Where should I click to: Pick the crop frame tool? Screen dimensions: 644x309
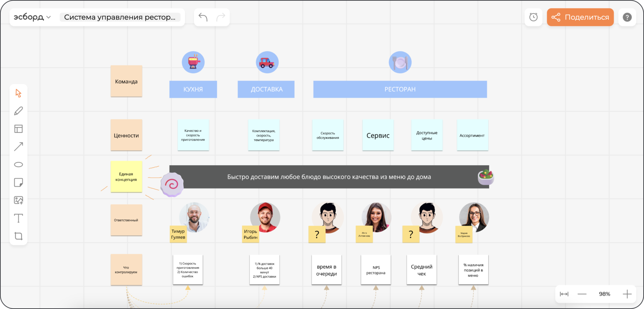tap(18, 236)
